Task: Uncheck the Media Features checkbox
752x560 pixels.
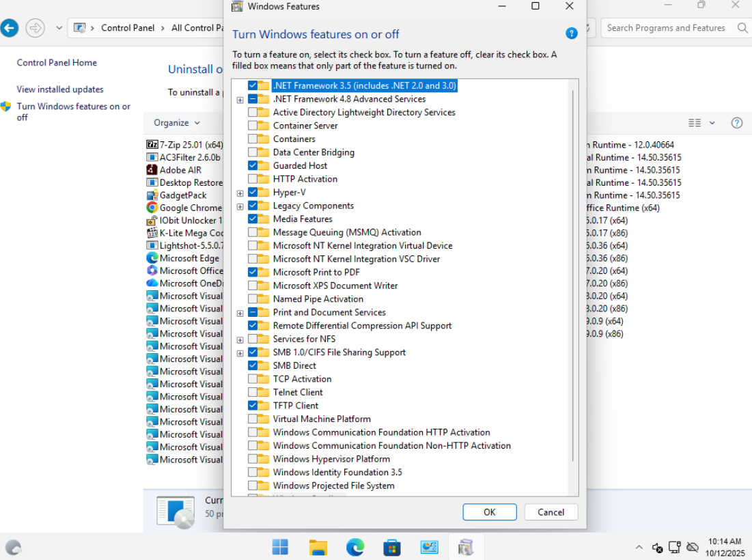Action: (252, 219)
